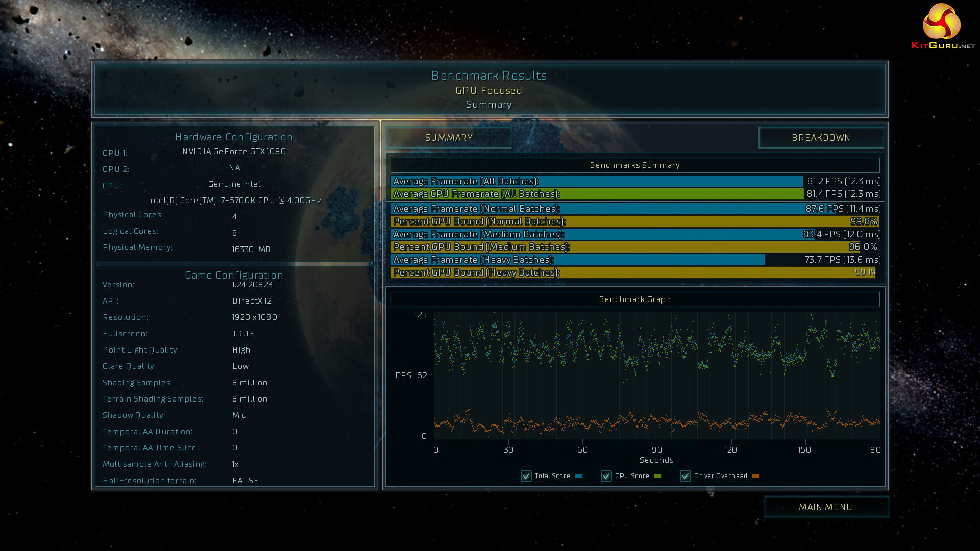Click the Benchmark Graph header
Image resolution: width=980 pixels, height=551 pixels.
[634, 299]
